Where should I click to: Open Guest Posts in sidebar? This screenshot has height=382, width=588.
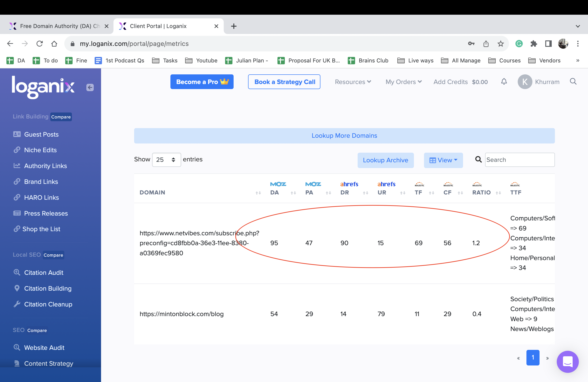(41, 134)
